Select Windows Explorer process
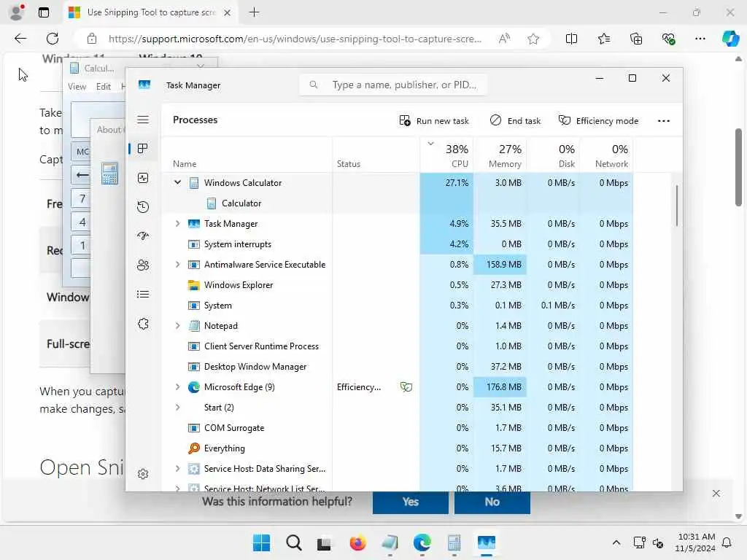 click(398, 285)
